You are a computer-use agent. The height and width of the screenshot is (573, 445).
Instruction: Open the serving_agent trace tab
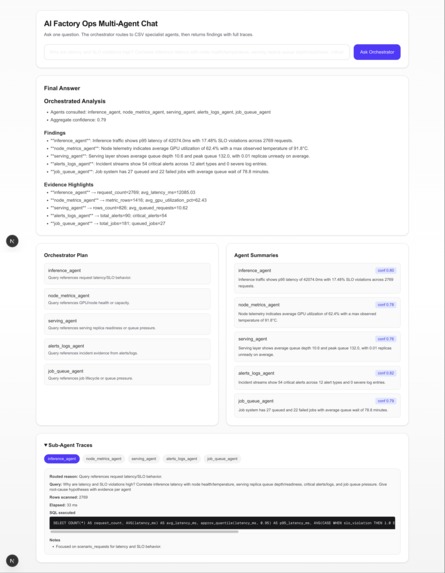click(144, 459)
